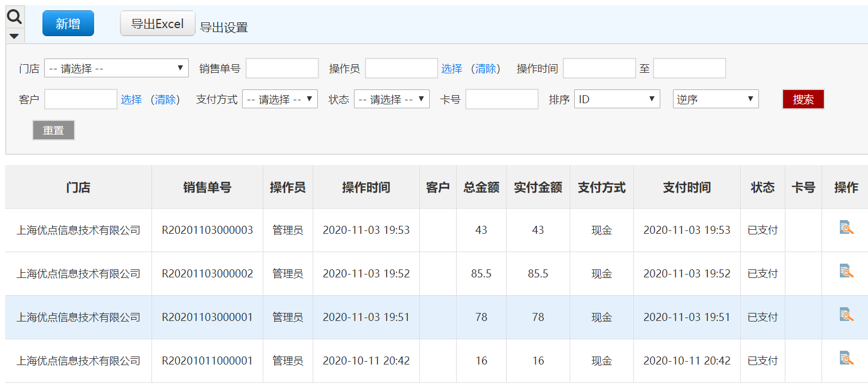Click the 操作时间 start date field
This screenshot has width=868, height=384.
pyautogui.click(x=600, y=68)
